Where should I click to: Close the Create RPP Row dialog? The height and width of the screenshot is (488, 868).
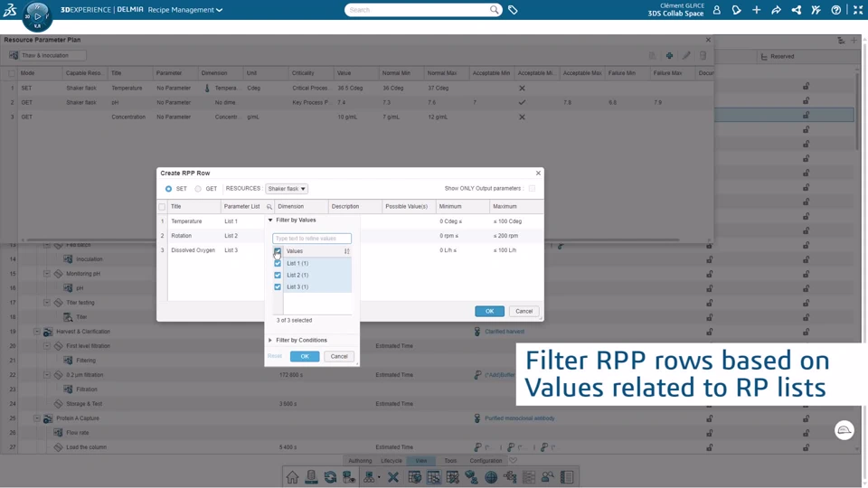click(538, 174)
